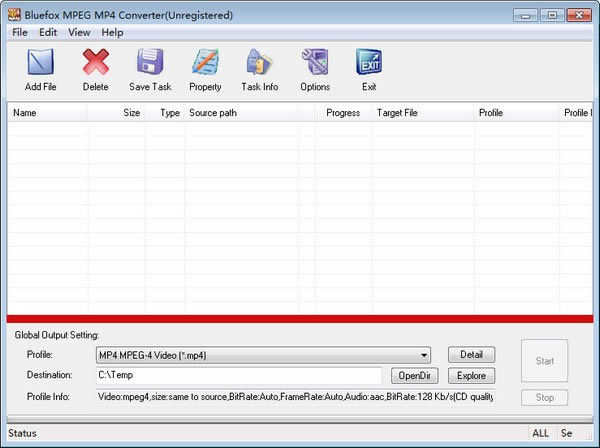Screen dimensions: 600x448
Task: Sort by the Name column header
Action: tap(47, 113)
